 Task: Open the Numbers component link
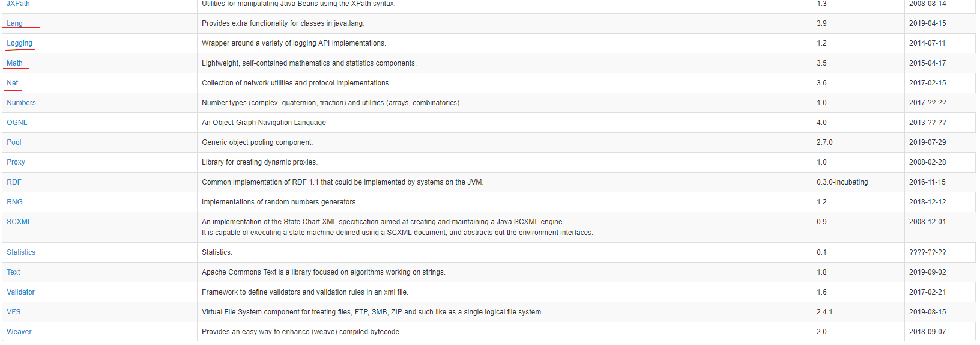pyautogui.click(x=21, y=103)
